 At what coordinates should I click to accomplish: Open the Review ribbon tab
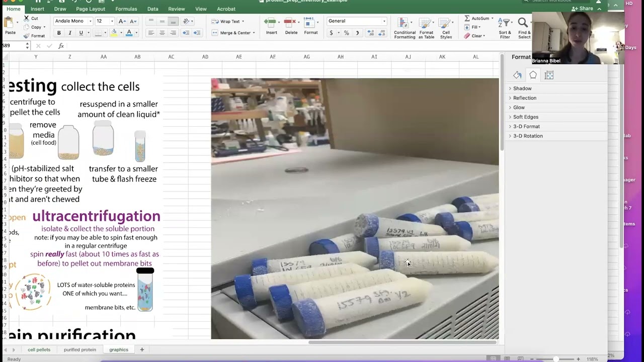(x=176, y=9)
